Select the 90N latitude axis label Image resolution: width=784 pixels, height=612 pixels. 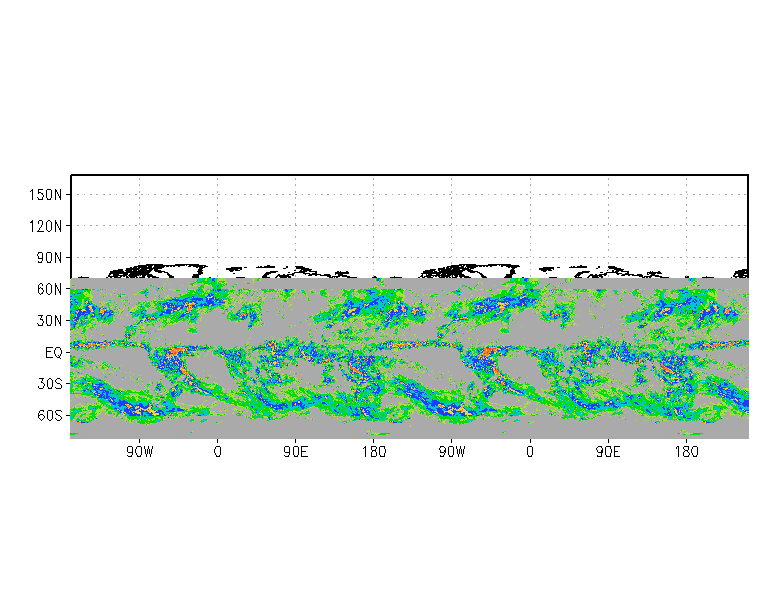pos(49,258)
